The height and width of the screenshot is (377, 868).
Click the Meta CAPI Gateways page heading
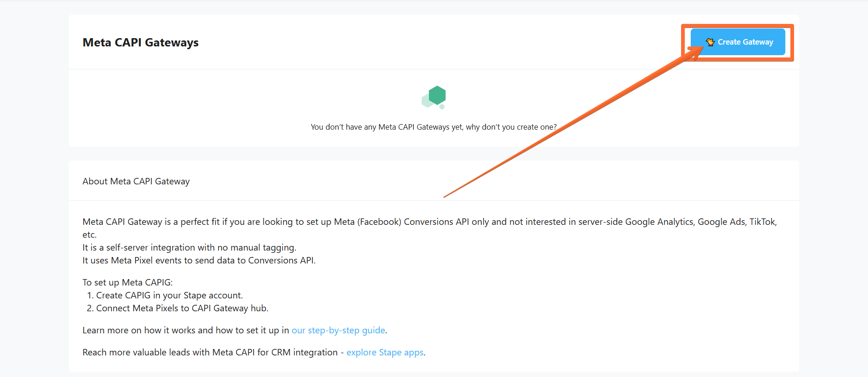pos(141,42)
